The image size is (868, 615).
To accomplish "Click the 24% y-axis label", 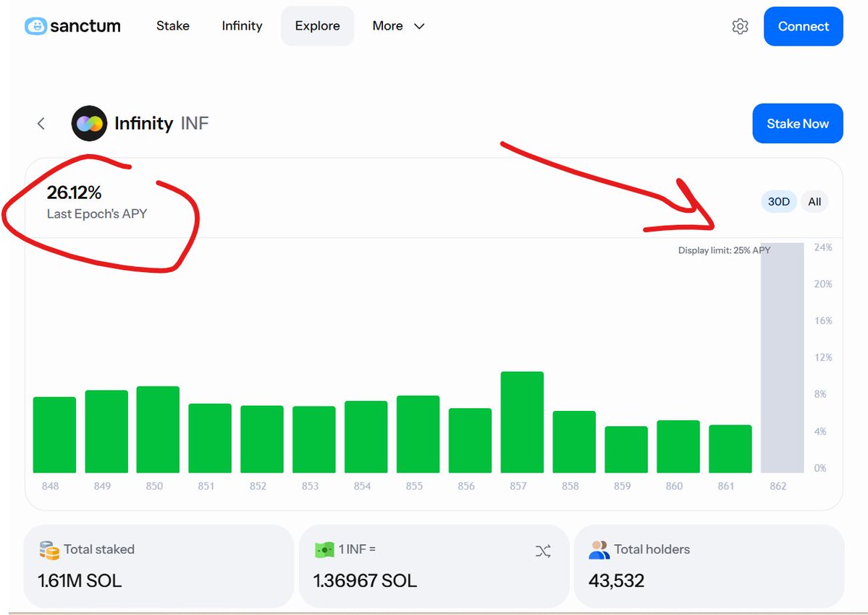I will pyautogui.click(x=823, y=247).
